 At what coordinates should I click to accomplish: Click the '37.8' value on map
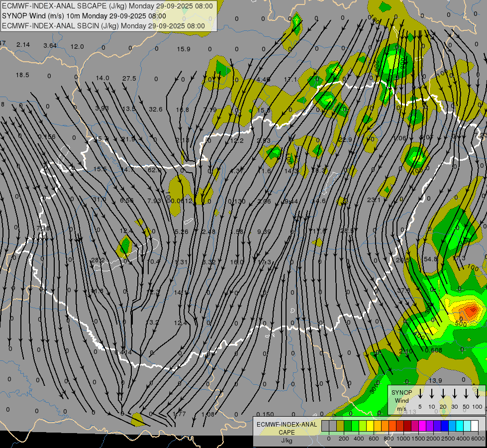(x=404, y=290)
